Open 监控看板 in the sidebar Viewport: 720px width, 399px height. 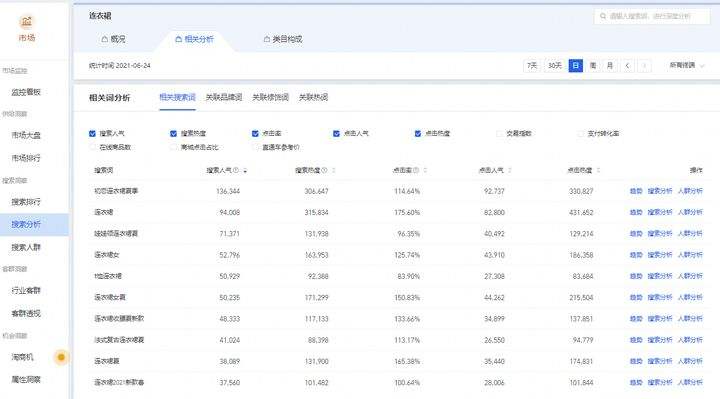click(x=26, y=92)
